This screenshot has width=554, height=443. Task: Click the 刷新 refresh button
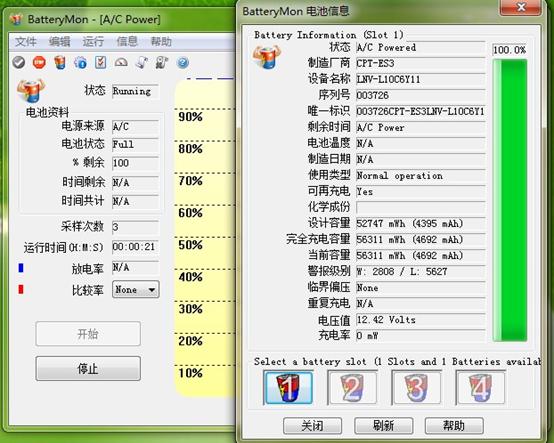tap(384, 426)
